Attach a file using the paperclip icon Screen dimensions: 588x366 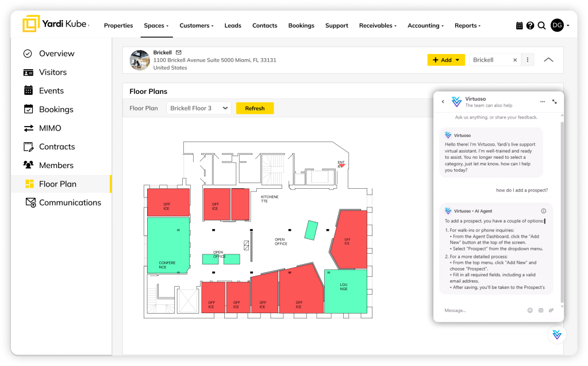click(x=551, y=310)
